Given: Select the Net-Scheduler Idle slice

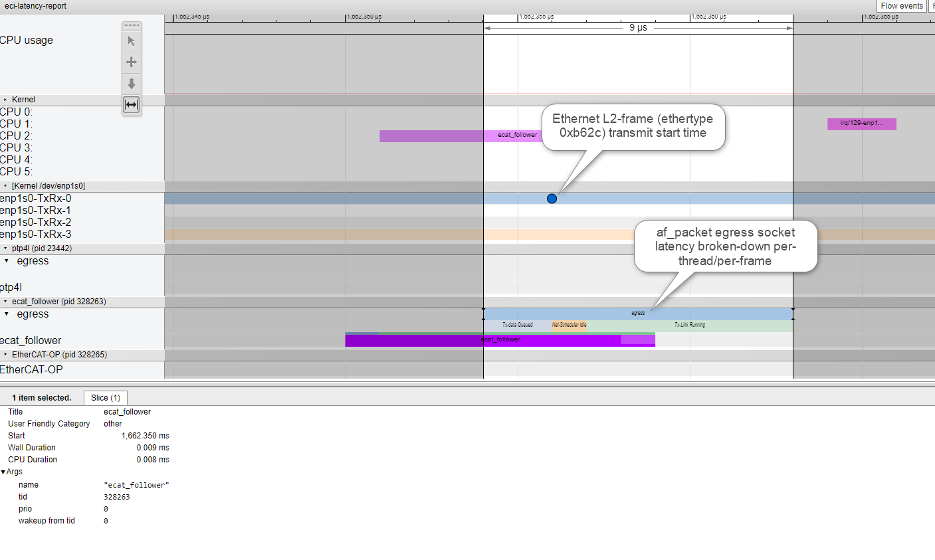Looking at the screenshot, I should [570, 326].
